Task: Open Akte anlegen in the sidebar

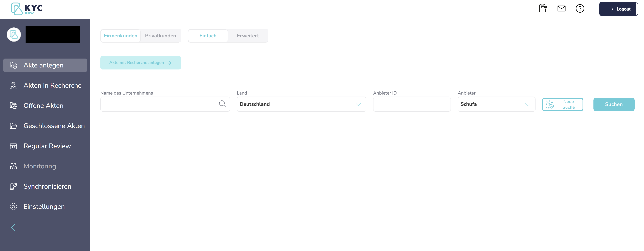Action: (45, 65)
